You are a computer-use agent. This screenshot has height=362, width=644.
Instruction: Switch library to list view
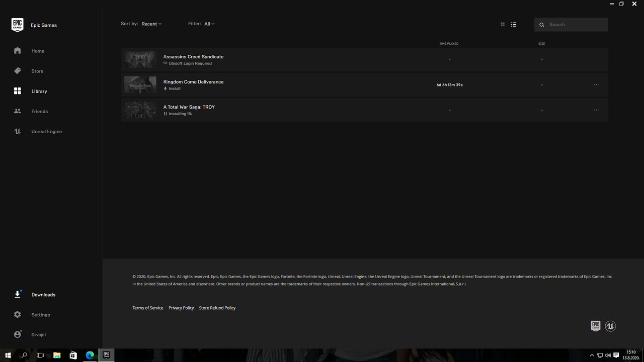tap(514, 24)
